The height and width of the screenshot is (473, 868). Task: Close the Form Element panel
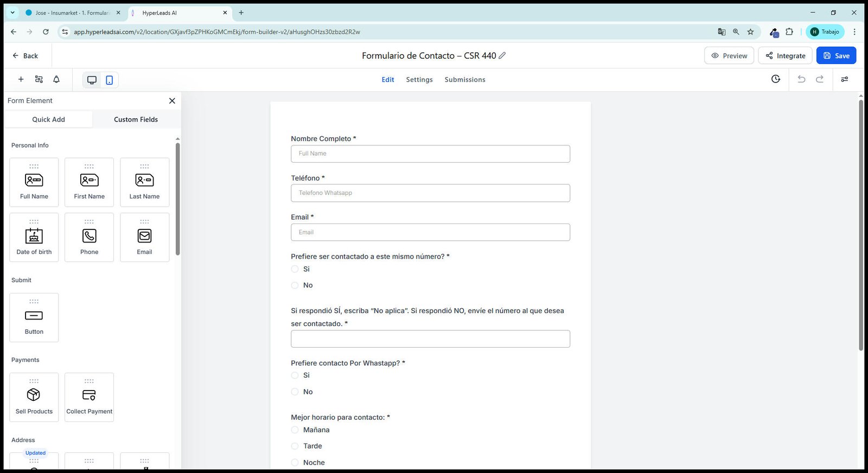[172, 101]
